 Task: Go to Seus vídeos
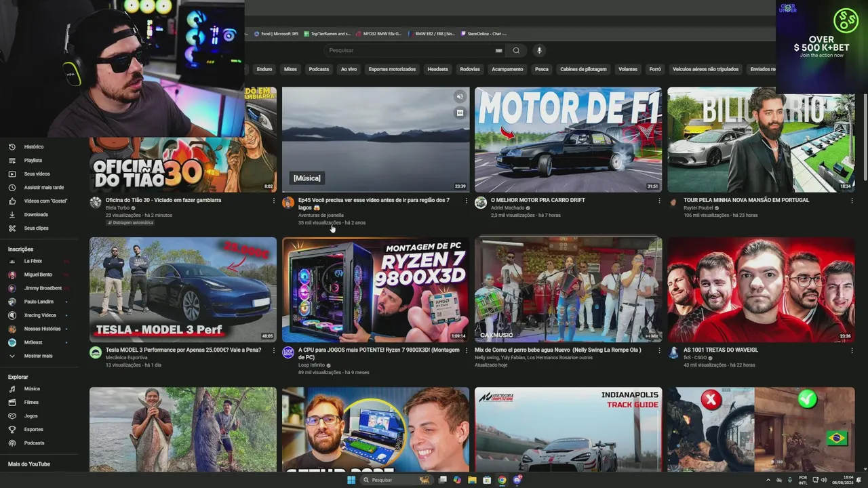pyautogui.click(x=37, y=174)
